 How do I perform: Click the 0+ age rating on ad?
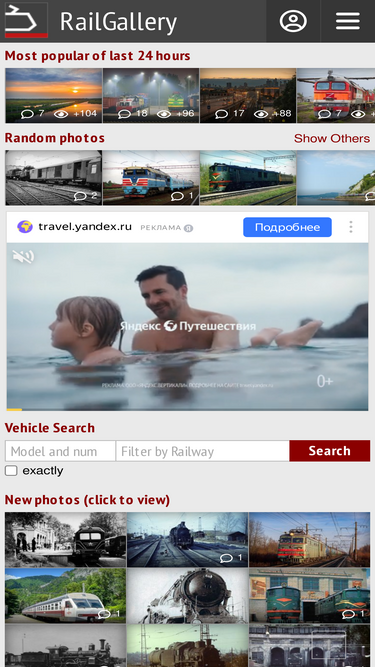(x=325, y=382)
